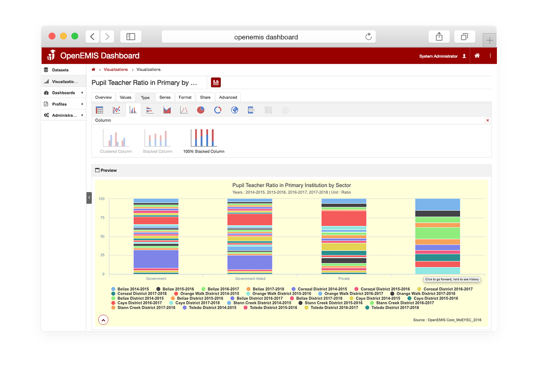Go to home via the header house icon
538x392 pixels.
click(x=477, y=56)
